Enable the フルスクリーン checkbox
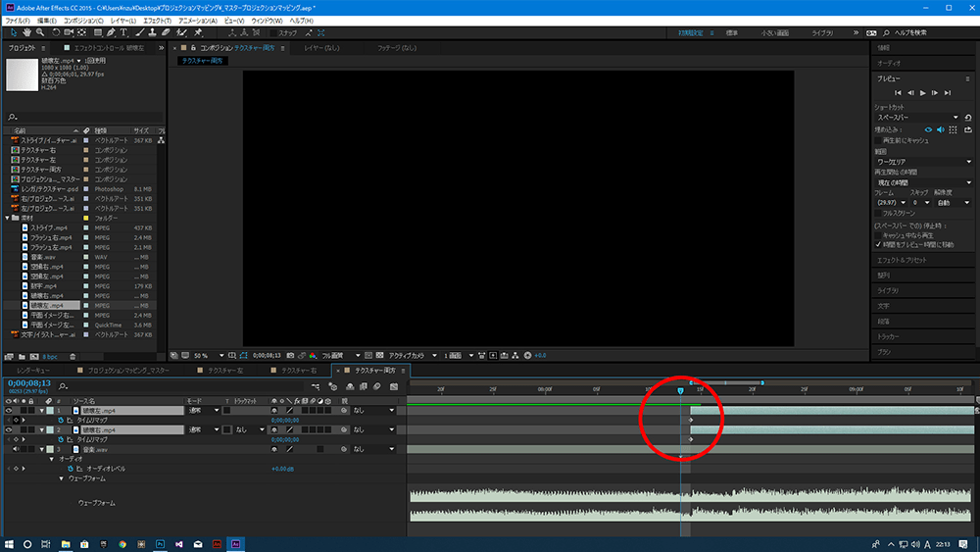 (x=878, y=213)
